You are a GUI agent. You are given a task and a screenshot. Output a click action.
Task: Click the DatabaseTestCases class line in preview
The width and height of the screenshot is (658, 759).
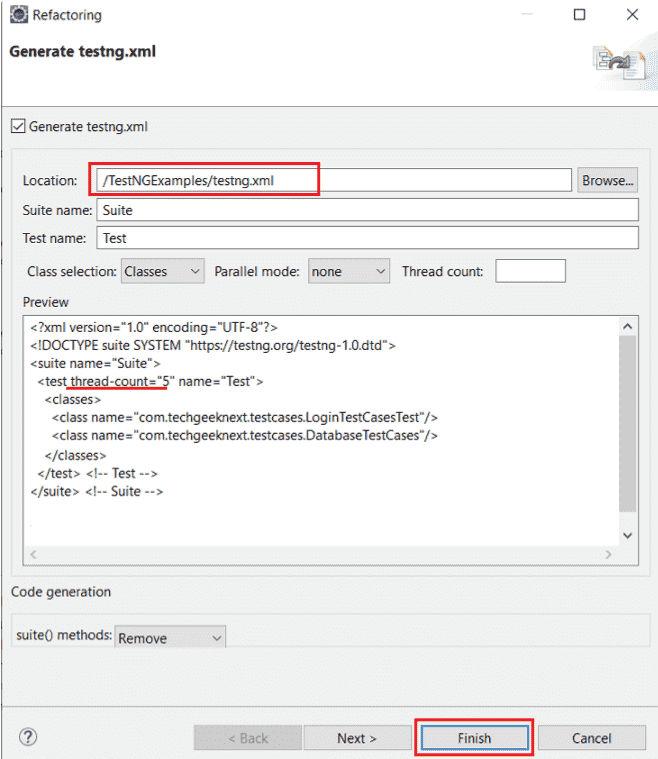click(245, 436)
